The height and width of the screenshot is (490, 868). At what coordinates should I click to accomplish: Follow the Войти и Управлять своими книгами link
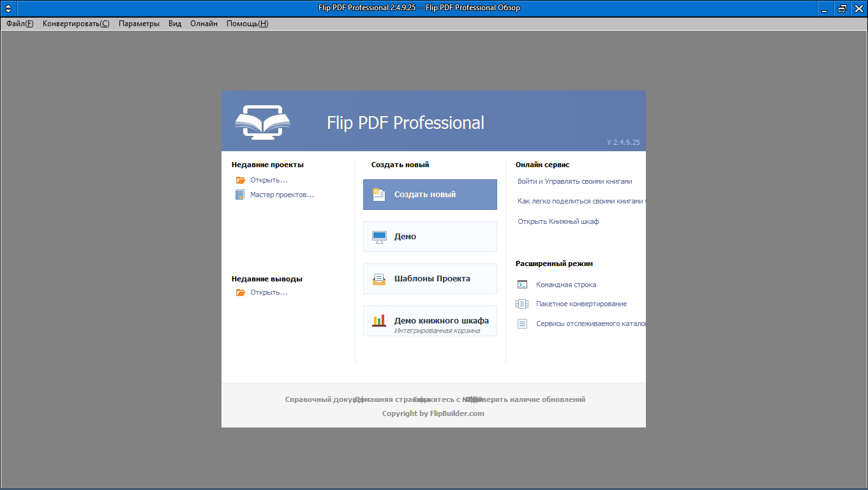pos(574,181)
